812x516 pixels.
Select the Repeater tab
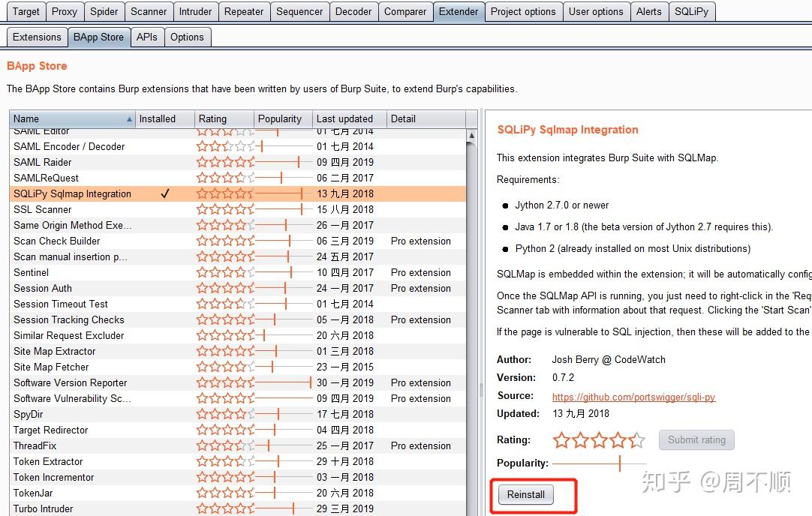[x=243, y=11]
